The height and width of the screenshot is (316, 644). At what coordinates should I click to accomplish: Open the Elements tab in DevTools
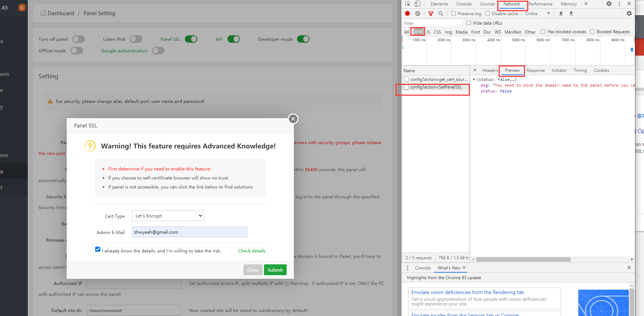(x=439, y=4)
